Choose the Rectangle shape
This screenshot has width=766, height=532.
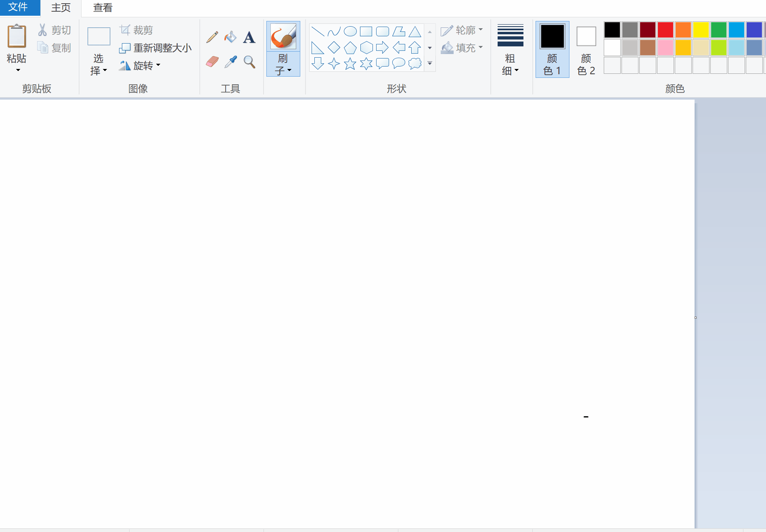pyautogui.click(x=366, y=31)
